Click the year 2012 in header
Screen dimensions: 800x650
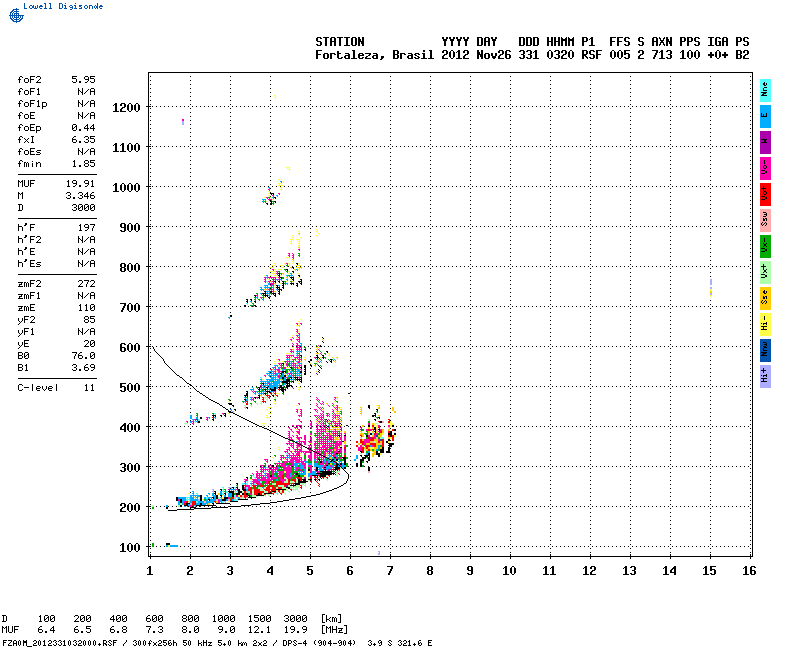[455, 55]
